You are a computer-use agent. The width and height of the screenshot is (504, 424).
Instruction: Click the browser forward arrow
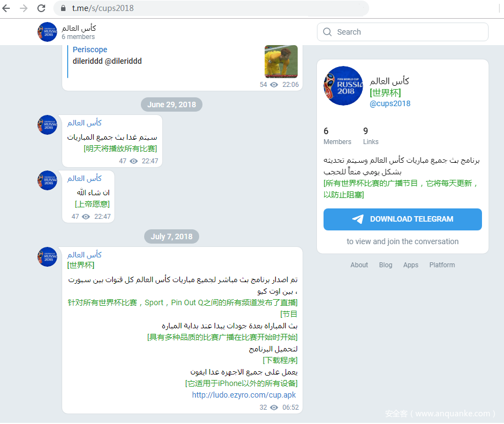[24, 8]
